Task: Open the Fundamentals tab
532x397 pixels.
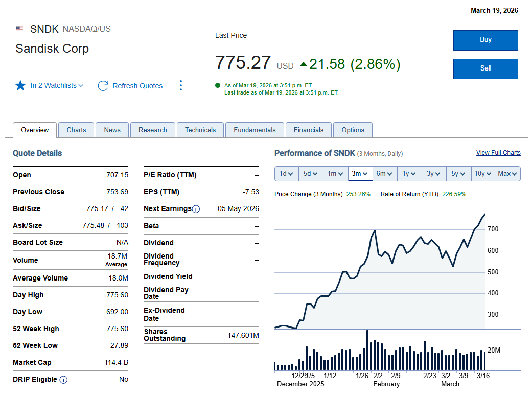Action: tap(255, 130)
